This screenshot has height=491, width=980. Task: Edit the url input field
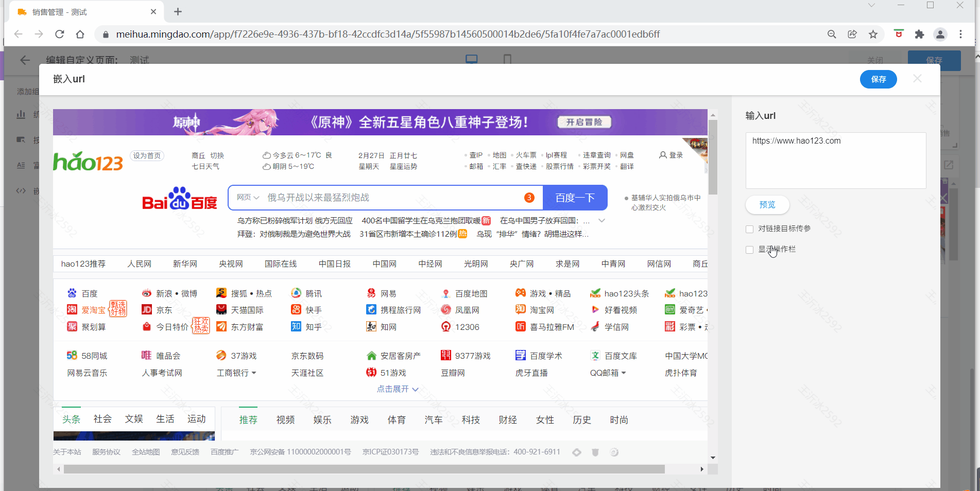[836, 160]
